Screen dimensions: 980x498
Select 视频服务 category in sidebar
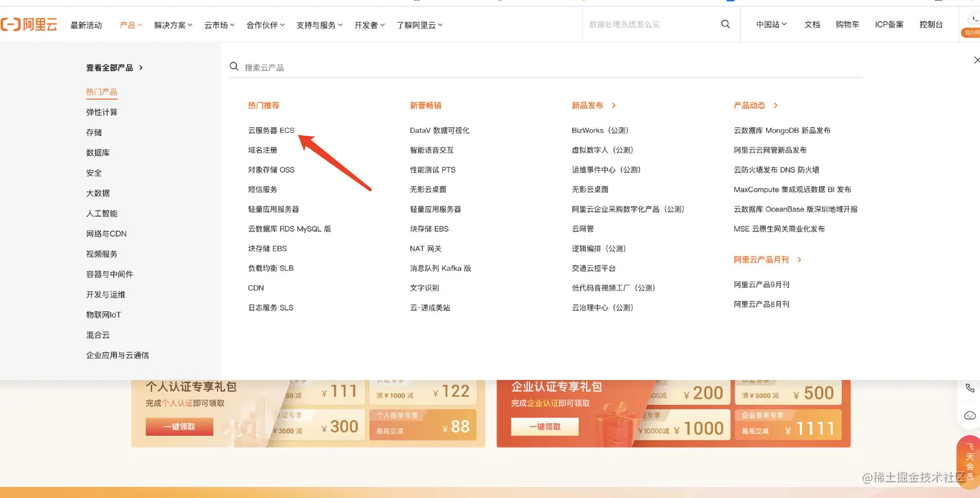pos(102,254)
